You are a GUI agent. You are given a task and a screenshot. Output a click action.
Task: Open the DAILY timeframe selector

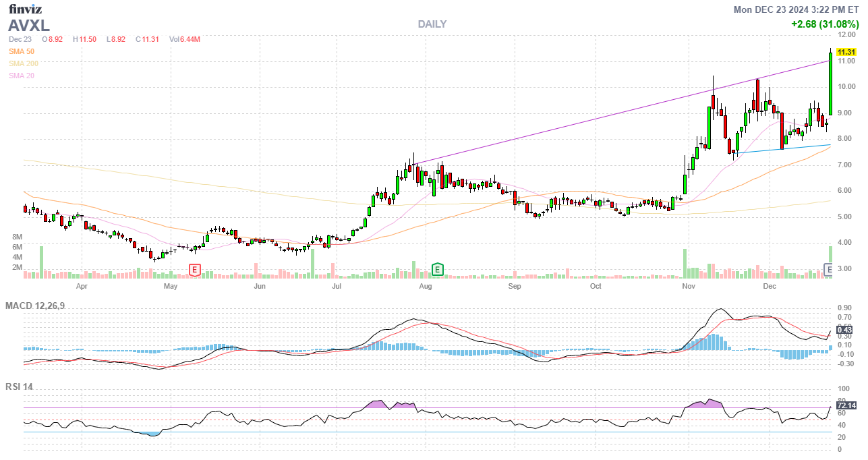(x=432, y=24)
